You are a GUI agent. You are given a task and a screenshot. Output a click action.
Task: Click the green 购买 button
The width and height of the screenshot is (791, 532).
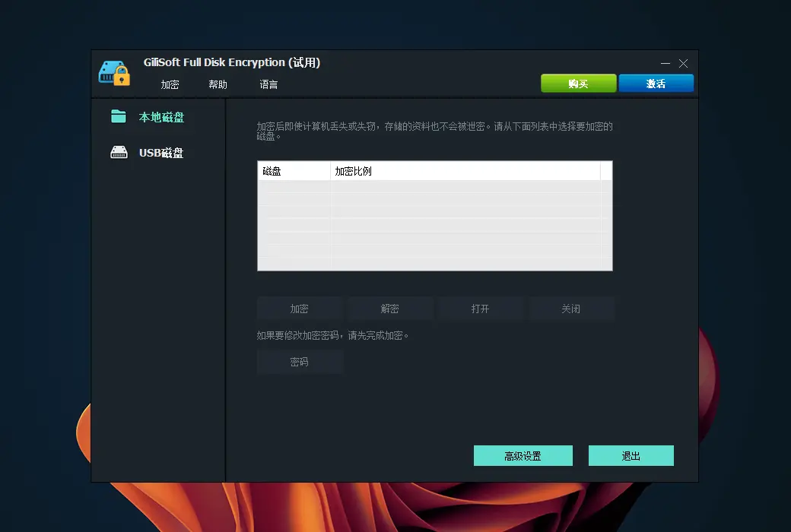click(x=579, y=83)
